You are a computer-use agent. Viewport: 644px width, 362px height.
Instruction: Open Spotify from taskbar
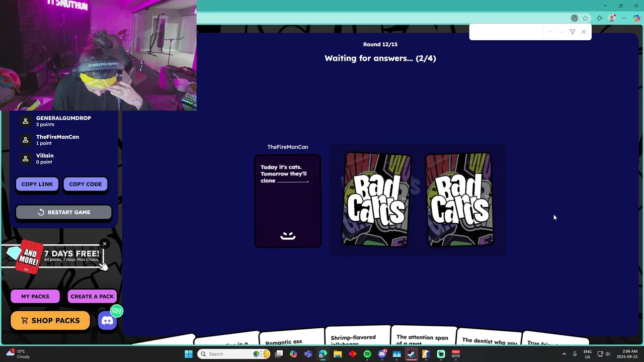(x=367, y=354)
